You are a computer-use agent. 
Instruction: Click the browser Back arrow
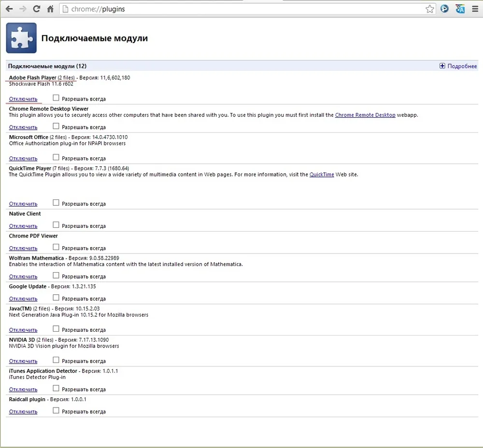tap(9, 9)
